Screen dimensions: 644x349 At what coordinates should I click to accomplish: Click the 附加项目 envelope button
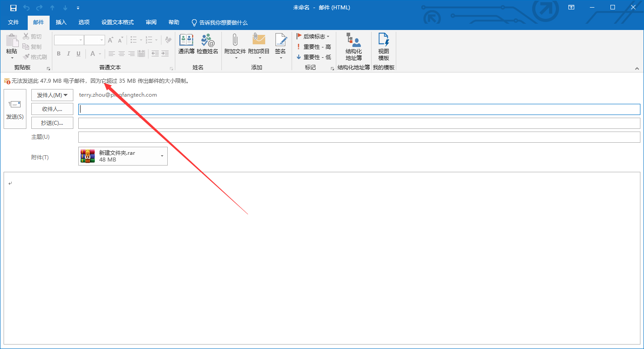coord(259,46)
